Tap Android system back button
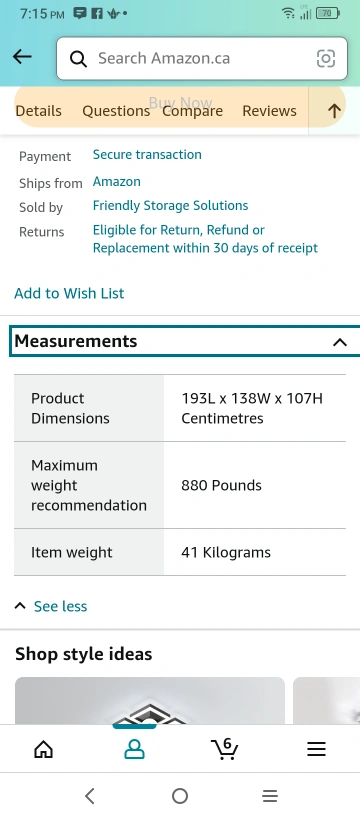The height and width of the screenshot is (820, 360). click(x=90, y=796)
